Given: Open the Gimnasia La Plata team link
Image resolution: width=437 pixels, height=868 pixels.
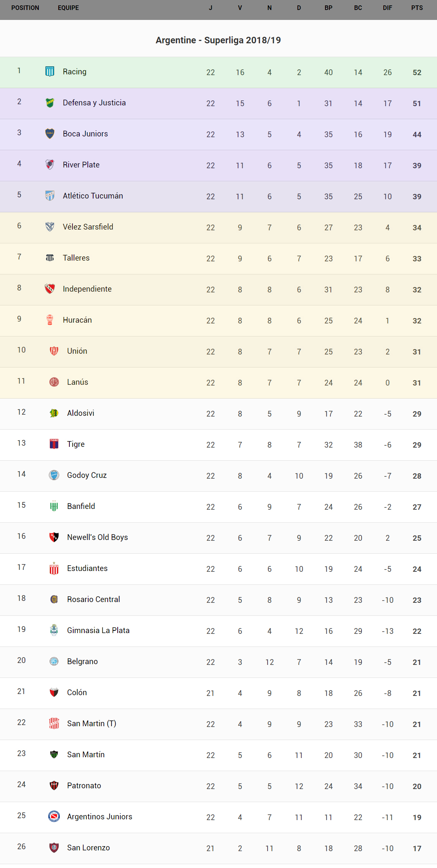Looking at the screenshot, I should tap(98, 630).
